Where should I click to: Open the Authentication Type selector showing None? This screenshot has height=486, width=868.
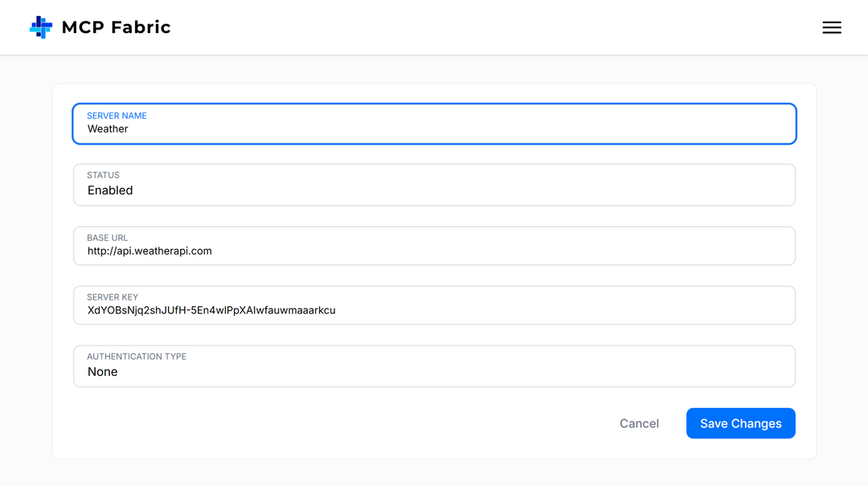[x=434, y=366]
